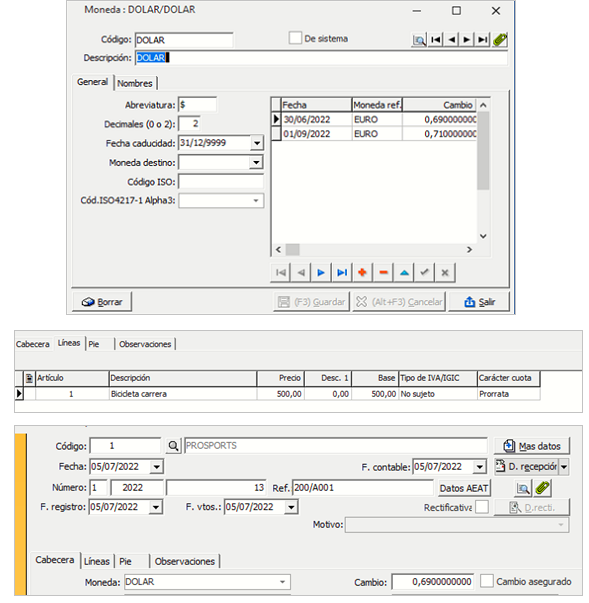Click scroll down arrow in rates grid
The image size is (589, 603).
click(483, 236)
